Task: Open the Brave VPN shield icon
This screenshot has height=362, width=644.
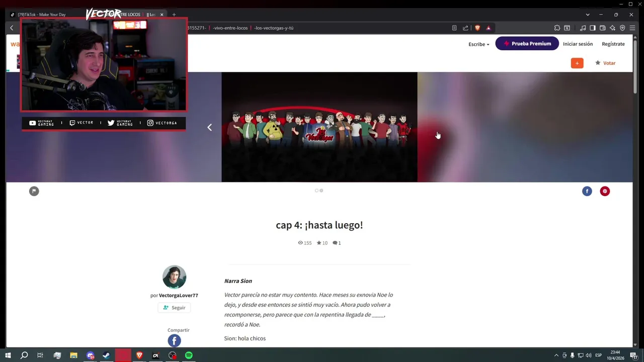Action: 622,28
